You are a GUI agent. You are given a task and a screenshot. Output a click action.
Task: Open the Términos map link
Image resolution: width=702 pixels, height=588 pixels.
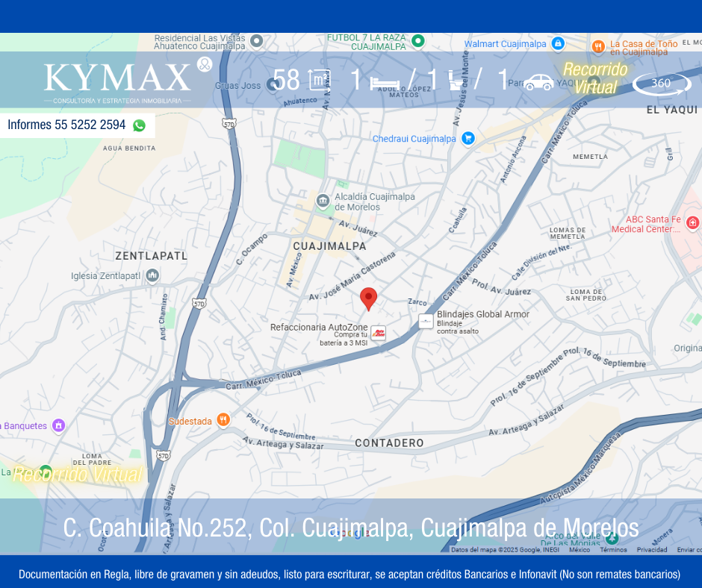[x=613, y=549]
